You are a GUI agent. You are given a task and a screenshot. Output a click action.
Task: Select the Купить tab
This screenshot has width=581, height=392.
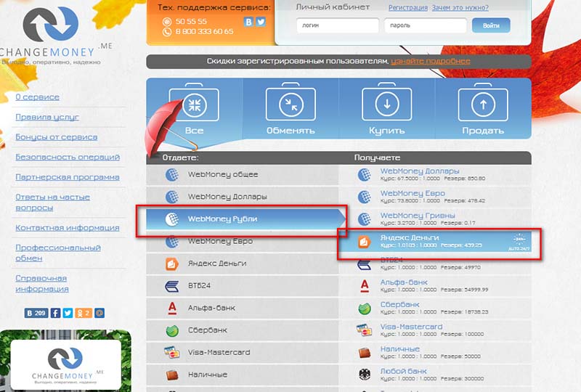click(x=386, y=109)
